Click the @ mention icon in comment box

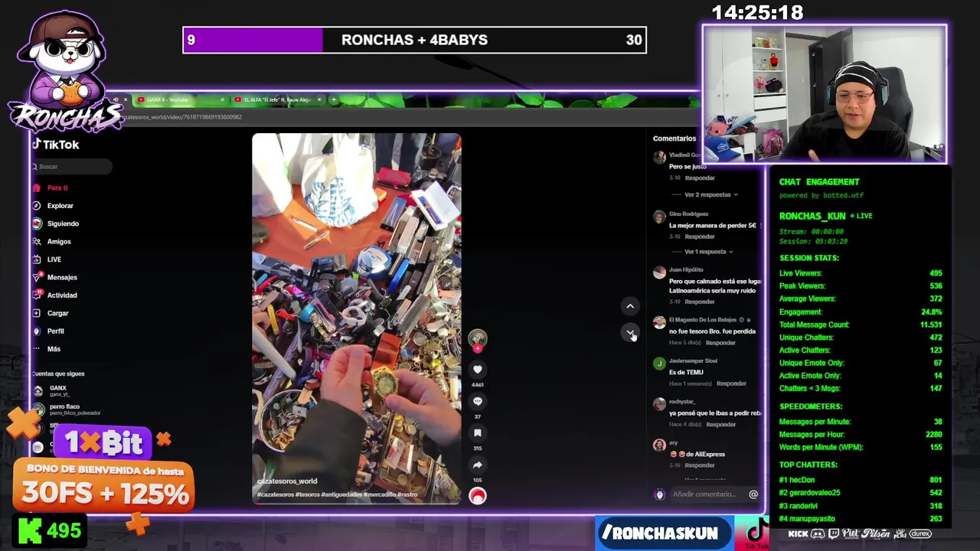click(x=753, y=494)
